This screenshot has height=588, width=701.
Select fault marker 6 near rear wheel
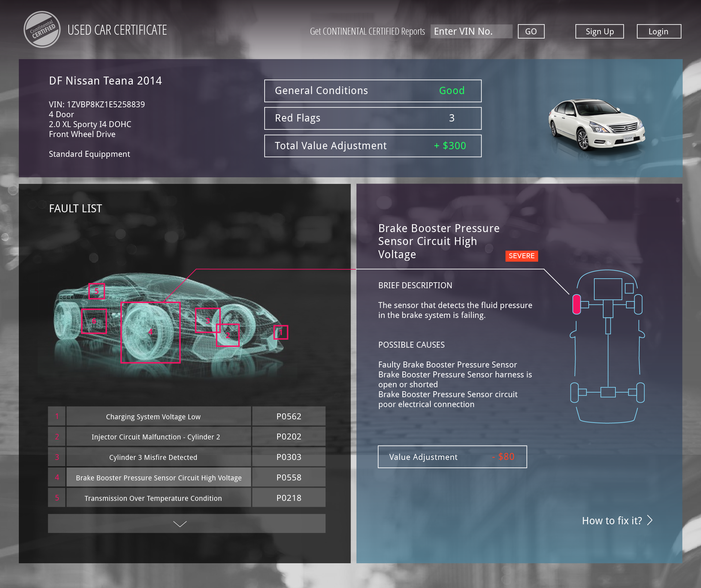click(x=94, y=321)
